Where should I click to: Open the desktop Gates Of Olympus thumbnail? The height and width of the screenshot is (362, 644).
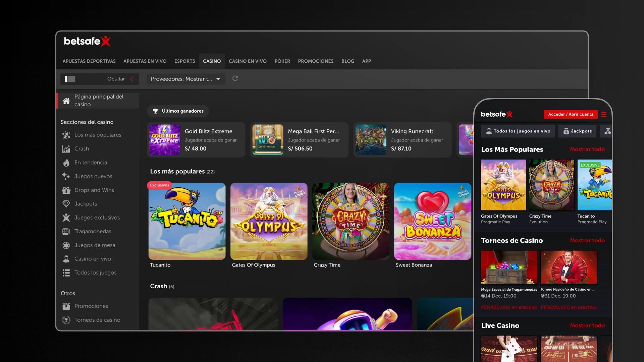coord(269,221)
